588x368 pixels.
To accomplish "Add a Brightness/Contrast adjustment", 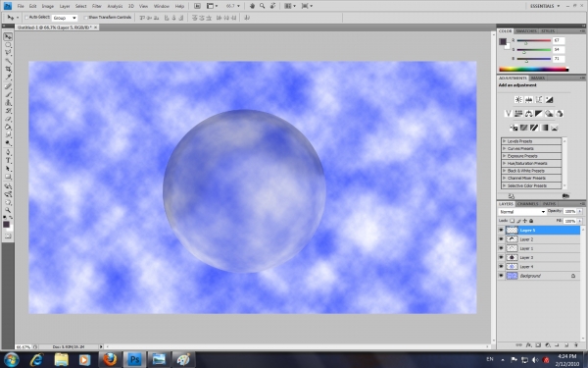I will [518, 100].
